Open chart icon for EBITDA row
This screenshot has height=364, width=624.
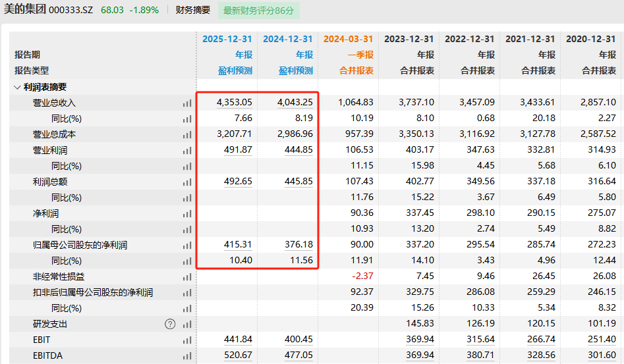point(187,356)
